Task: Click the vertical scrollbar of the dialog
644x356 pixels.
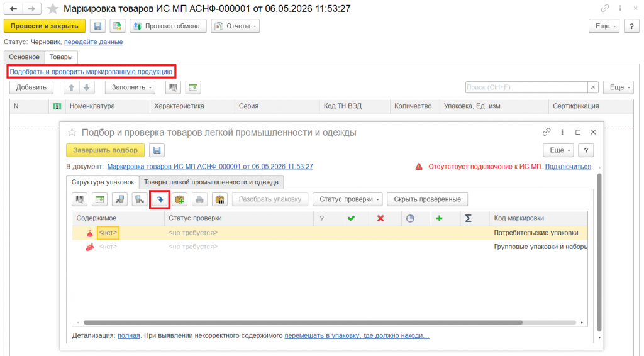Action: point(599,252)
